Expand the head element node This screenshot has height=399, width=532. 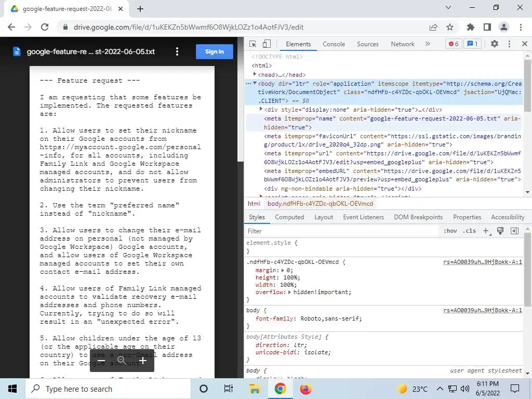(x=255, y=74)
